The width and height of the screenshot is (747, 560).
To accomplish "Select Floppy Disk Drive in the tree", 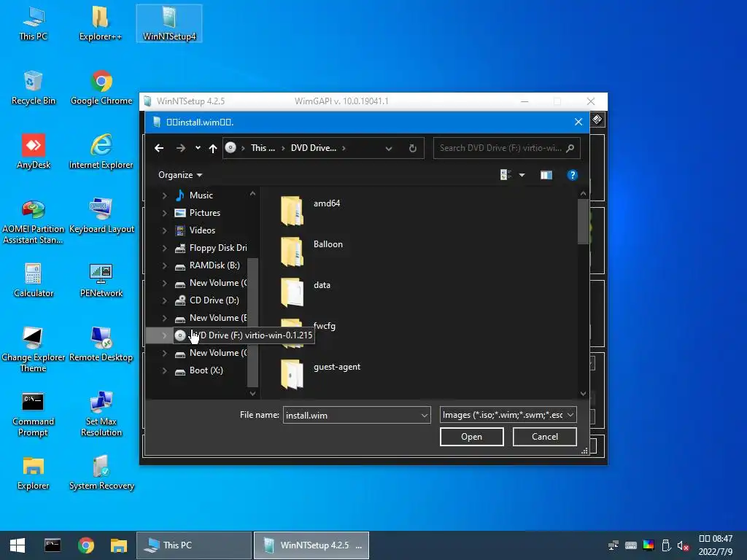I will point(211,248).
